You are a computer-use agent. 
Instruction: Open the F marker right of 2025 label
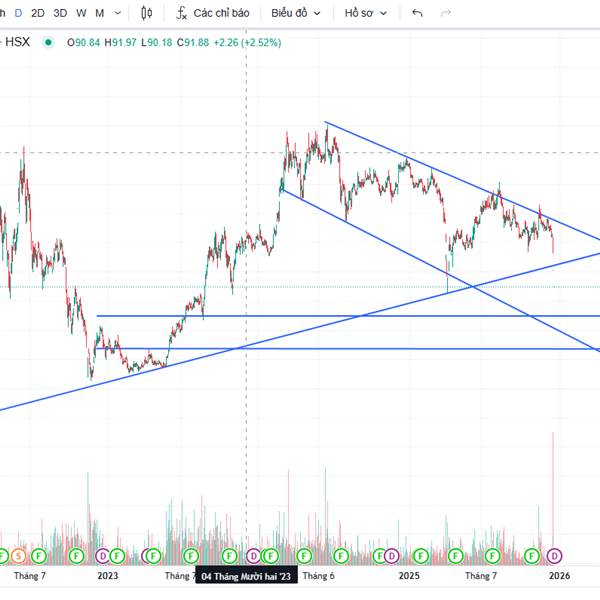pyautogui.click(x=421, y=556)
